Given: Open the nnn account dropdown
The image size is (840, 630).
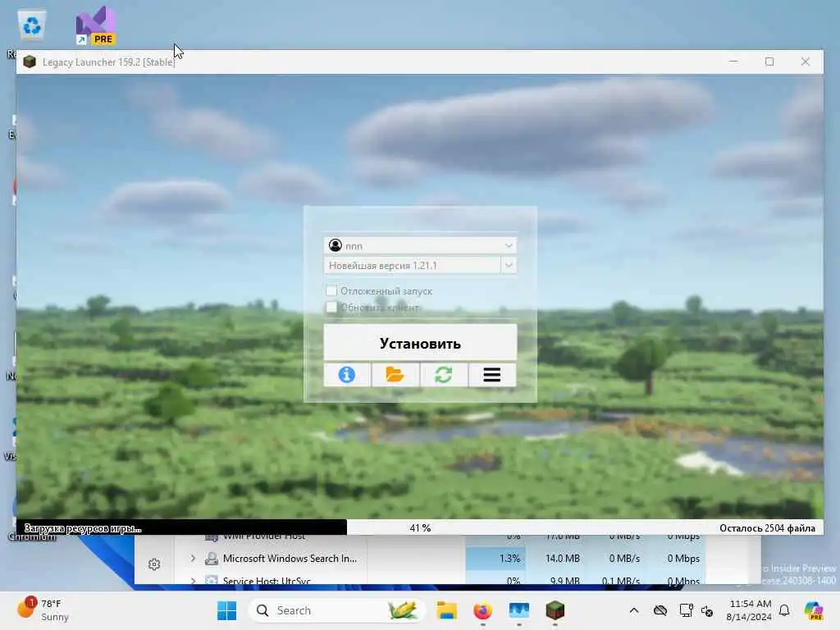Looking at the screenshot, I should click(420, 245).
